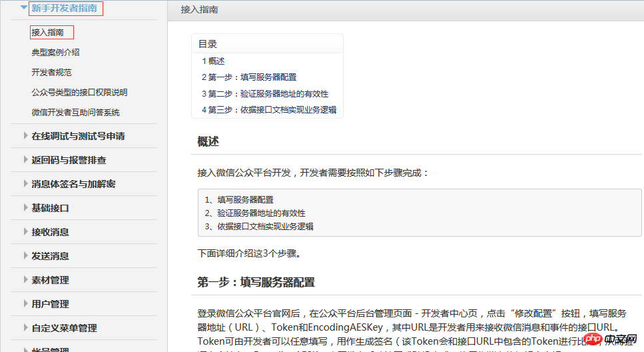
Task: Click the sentence 下面详细介绍这3个步骤。
Action: pyautogui.click(x=249, y=253)
